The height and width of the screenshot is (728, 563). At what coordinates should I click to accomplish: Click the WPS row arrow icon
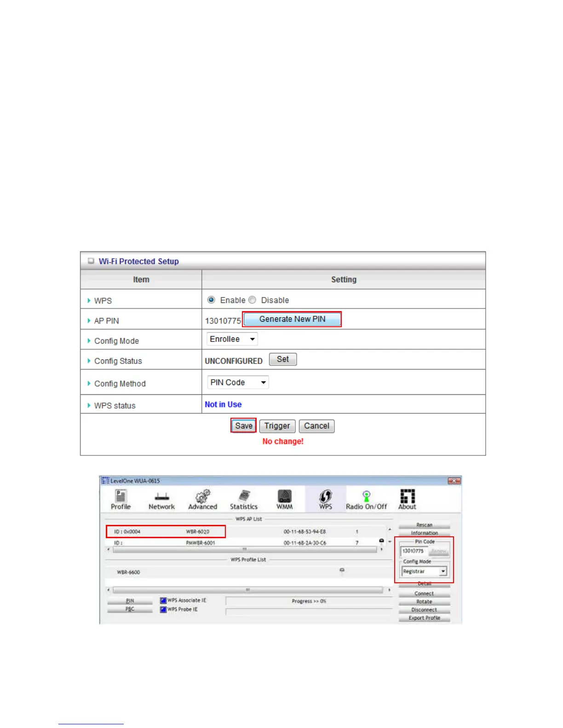click(89, 301)
